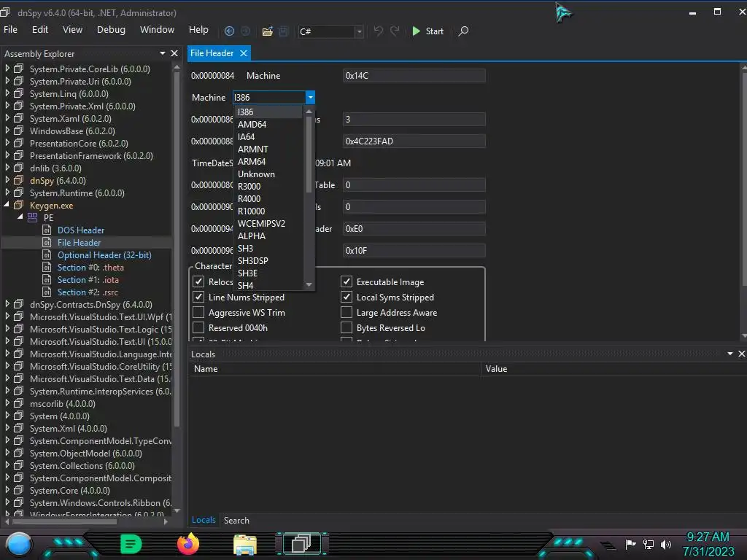The image size is (747, 560).
Task: Open Firefox from the taskbar
Action: coord(187,544)
